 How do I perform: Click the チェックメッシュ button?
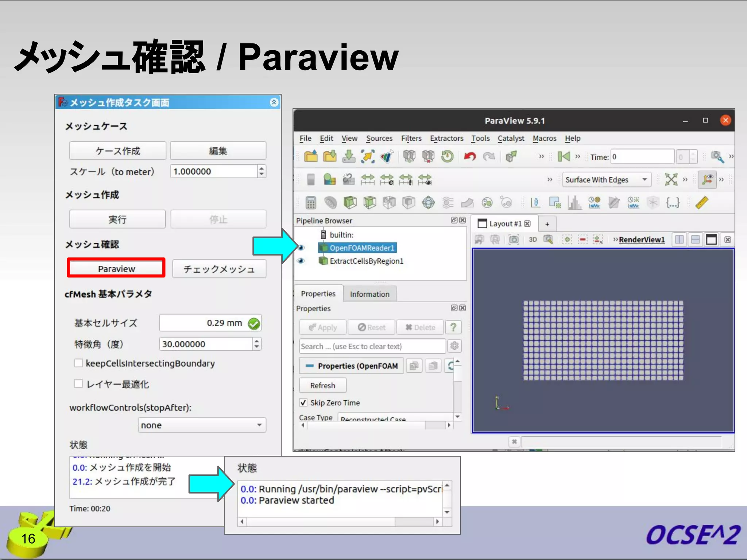click(x=219, y=269)
